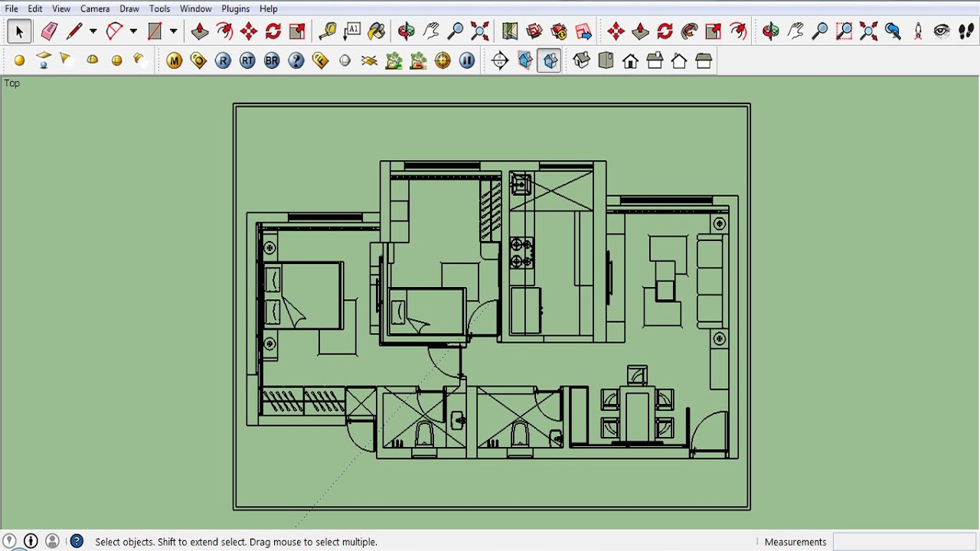Choose the Zoom Window tool

[844, 31]
